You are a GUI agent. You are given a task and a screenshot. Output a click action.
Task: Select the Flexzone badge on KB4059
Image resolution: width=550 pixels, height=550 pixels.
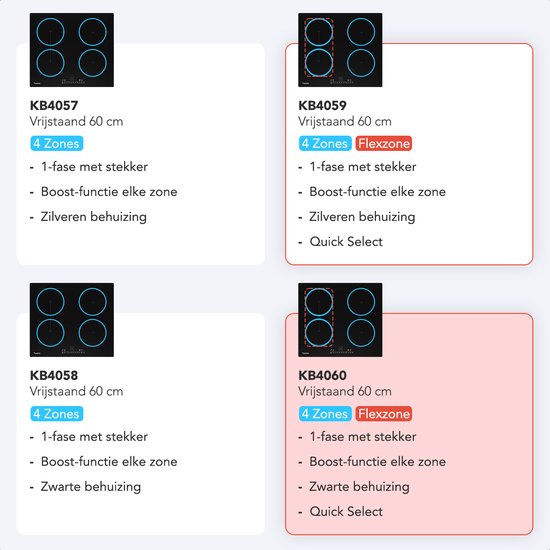pyautogui.click(x=384, y=143)
